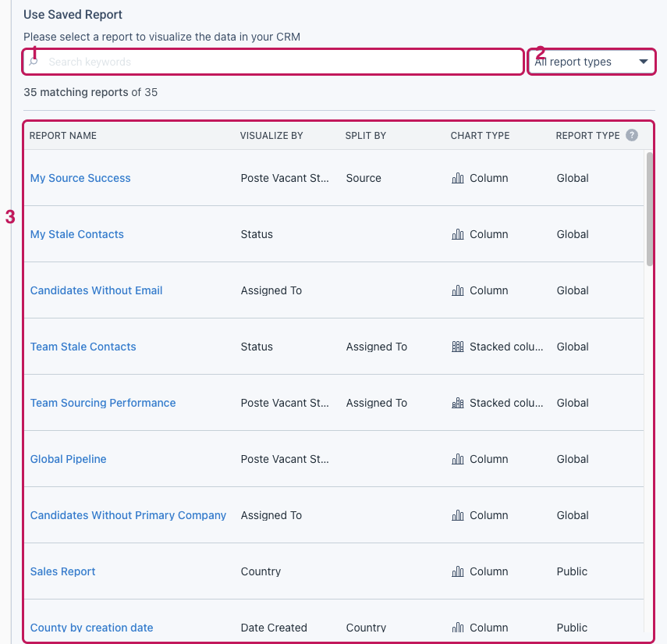
Task: Click the column chart icon for Sales Report
Action: (458, 571)
